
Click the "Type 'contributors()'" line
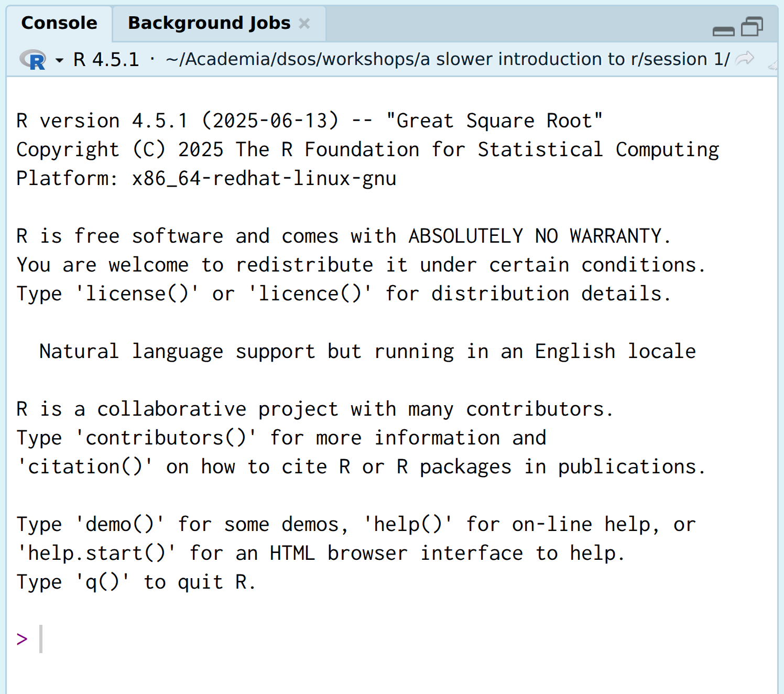(x=281, y=438)
